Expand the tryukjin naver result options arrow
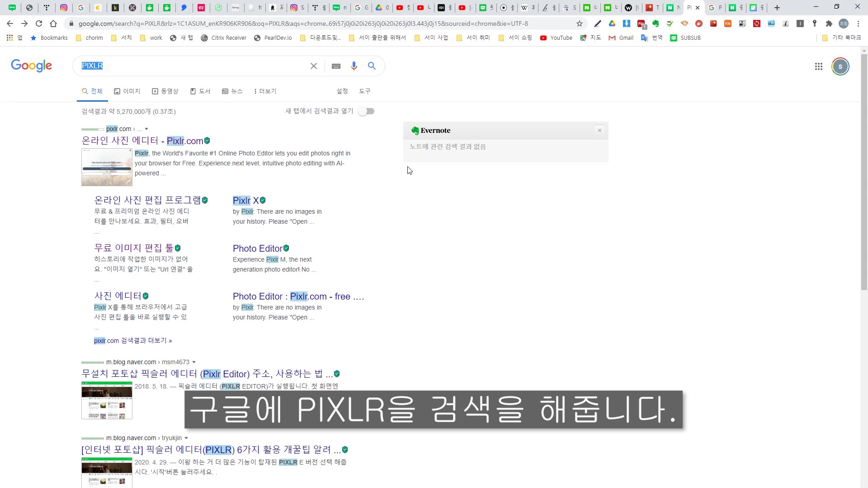 [186, 438]
